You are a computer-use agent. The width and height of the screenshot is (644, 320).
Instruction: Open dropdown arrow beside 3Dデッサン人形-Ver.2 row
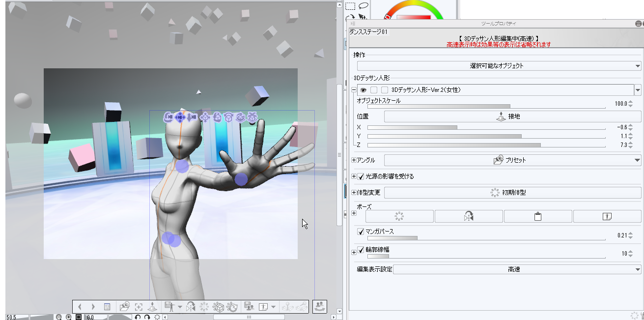pos(638,90)
